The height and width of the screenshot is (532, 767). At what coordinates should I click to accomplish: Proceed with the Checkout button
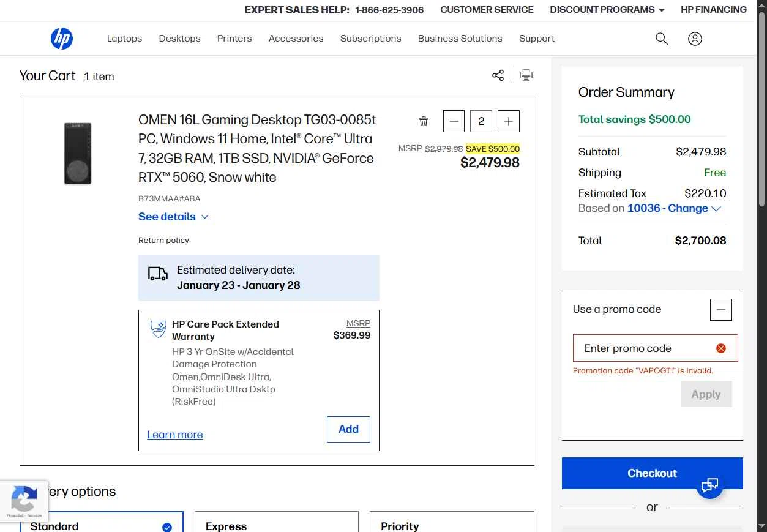coord(652,473)
